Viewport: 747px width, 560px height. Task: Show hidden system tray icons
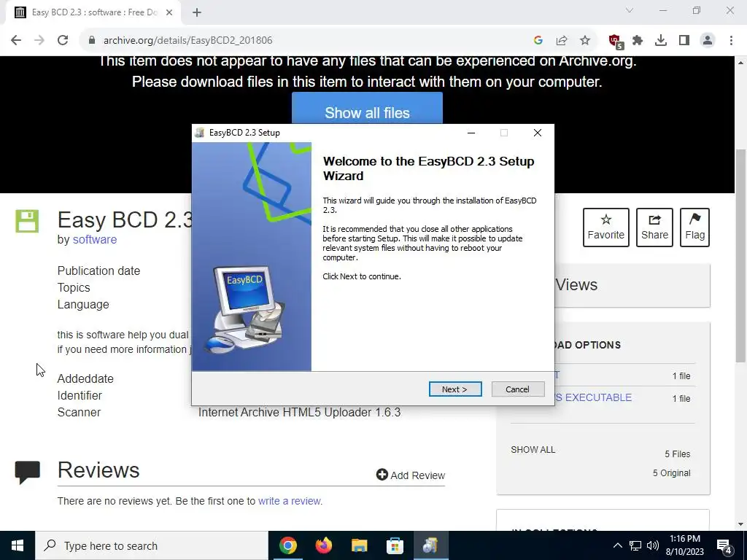tap(617, 545)
